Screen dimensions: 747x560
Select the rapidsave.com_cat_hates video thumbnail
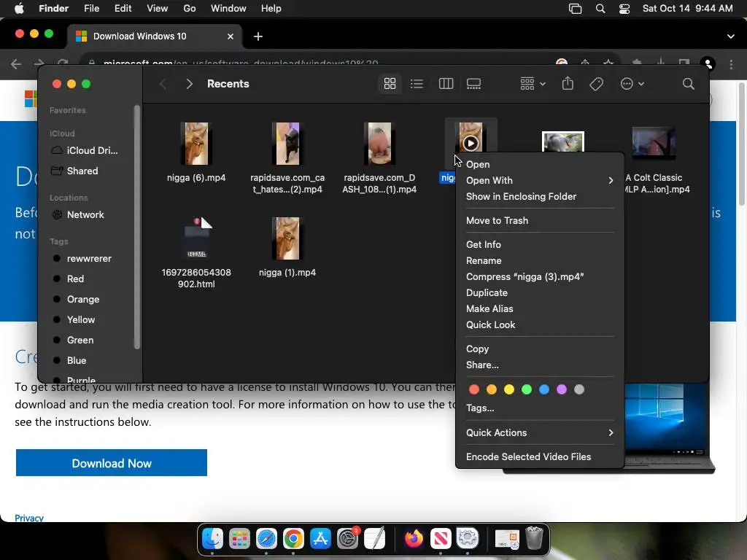point(287,144)
